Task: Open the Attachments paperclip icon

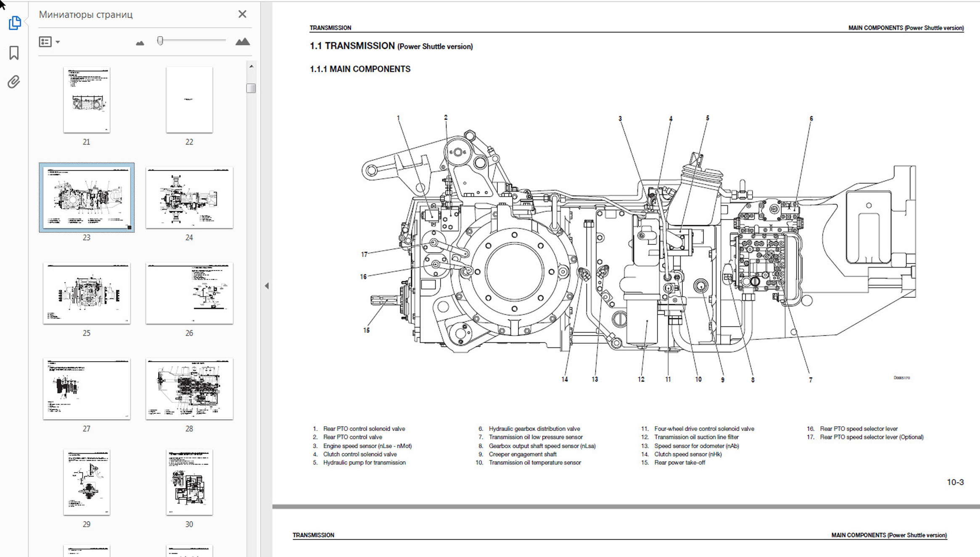Action: pyautogui.click(x=14, y=81)
